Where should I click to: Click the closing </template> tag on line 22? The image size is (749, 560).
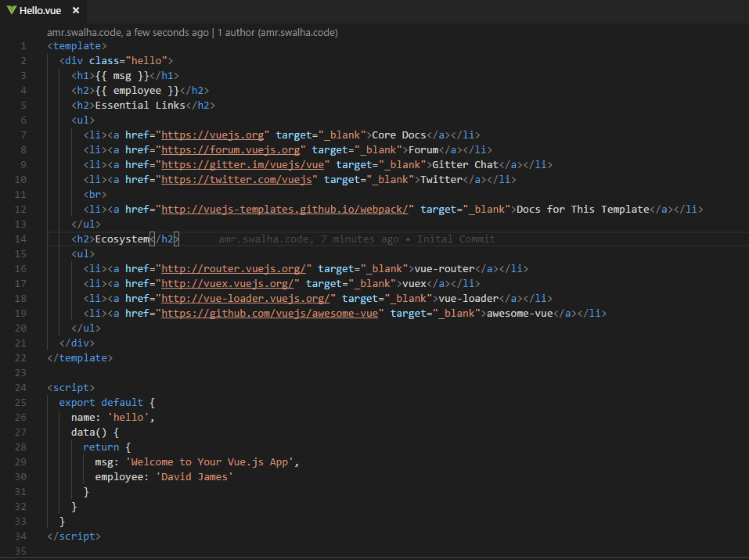(x=80, y=357)
